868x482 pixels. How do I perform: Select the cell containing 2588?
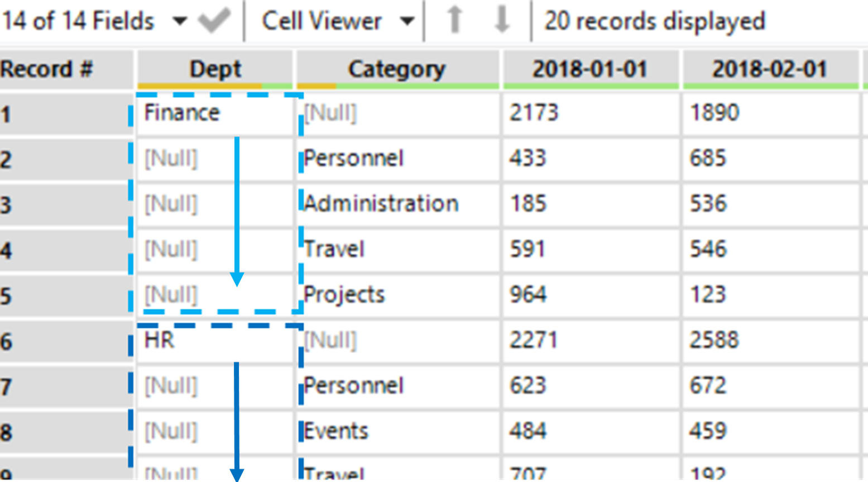(714, 340)
